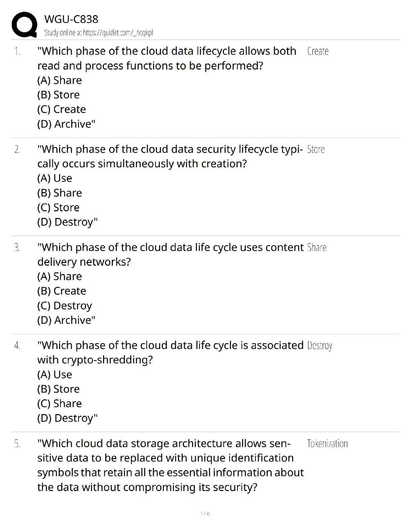The image size is (411, 532).
Task: Select option (C) Create in question 1
Action: point(61,109)
